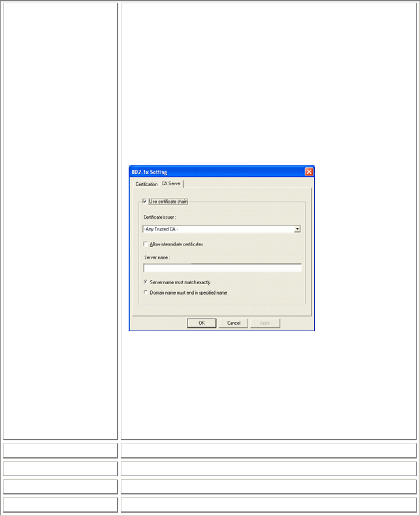Click the Server name label
The width and height of the screenshot is (420, 516).
157,257
